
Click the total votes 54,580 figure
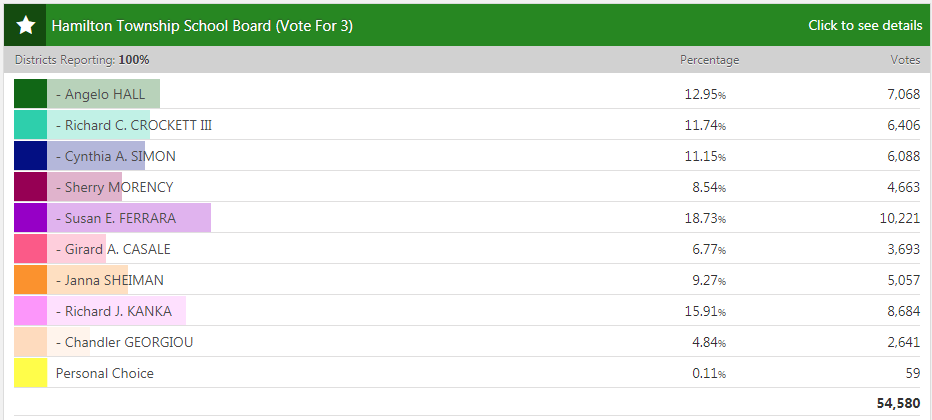[898, 402]
